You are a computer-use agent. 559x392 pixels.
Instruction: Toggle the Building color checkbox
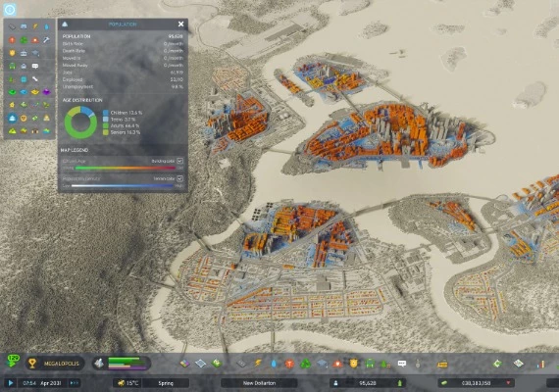tap(180, 161)
